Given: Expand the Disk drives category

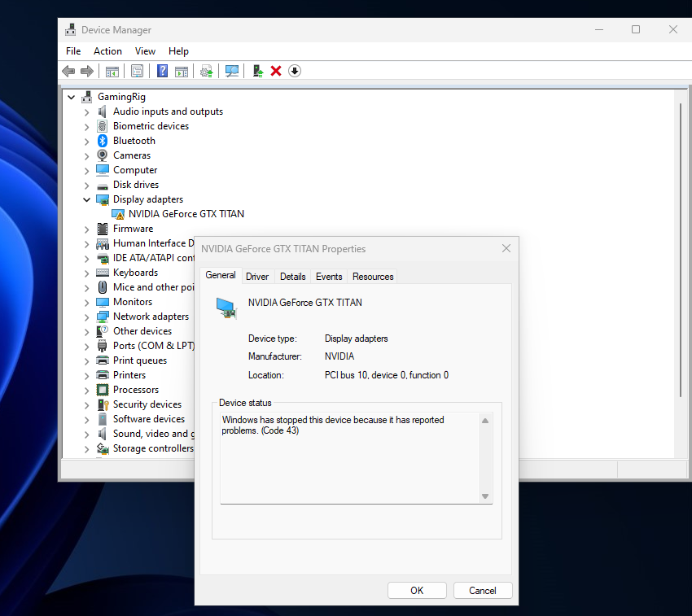Looking at the screenshot, I should click(x=86, y=186).
